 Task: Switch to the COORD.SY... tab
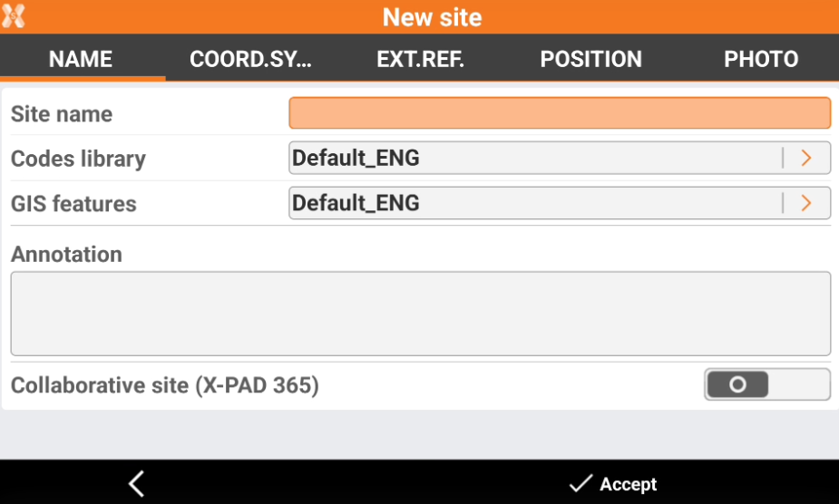[x=250, y=60]
